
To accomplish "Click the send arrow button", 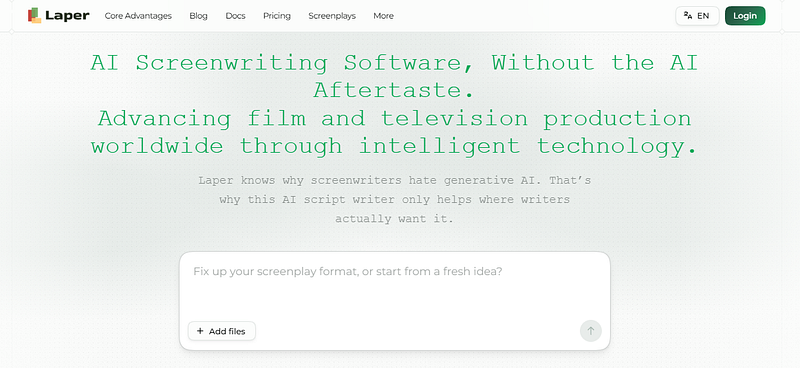I will point(590,331).
